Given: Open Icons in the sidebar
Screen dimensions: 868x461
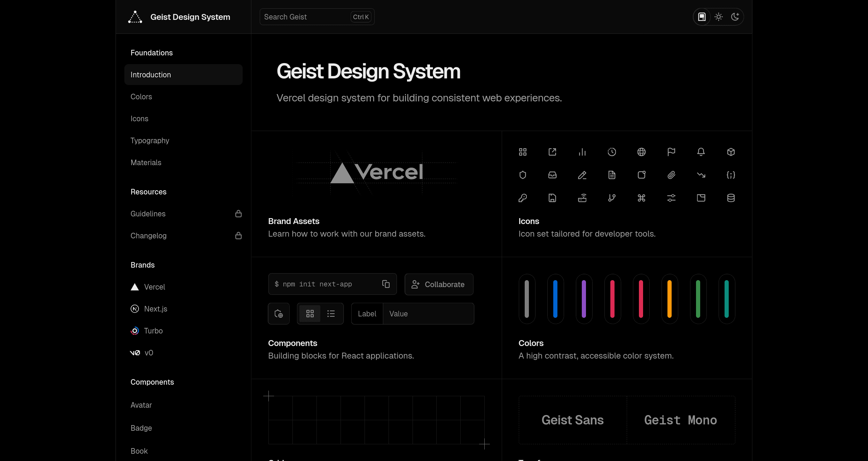Looking at the screenshot, I should coord(139,118).
